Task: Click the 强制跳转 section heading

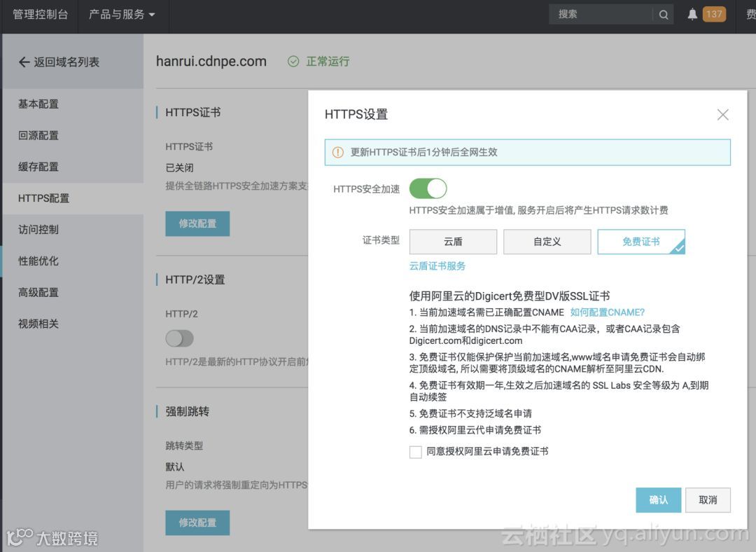Action: (187, 412)
